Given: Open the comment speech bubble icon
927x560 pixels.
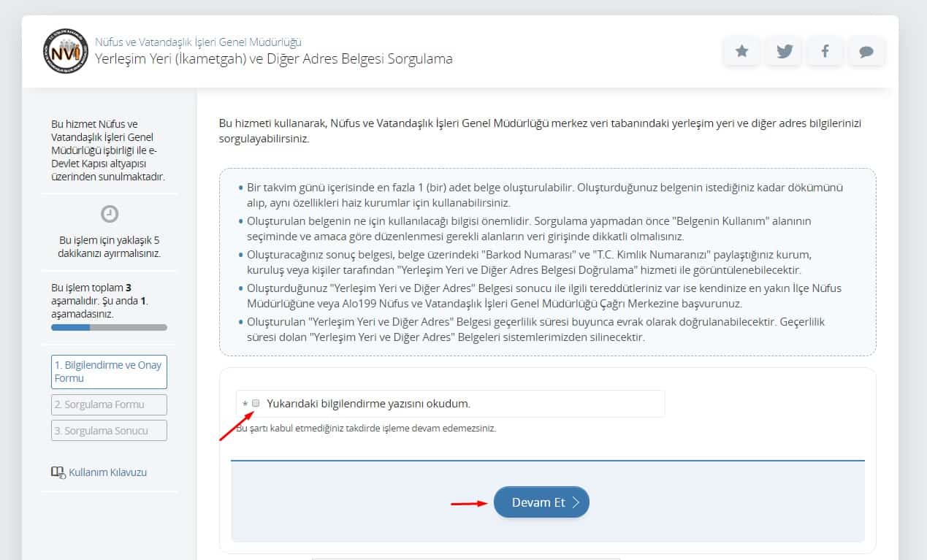Looking at the screenshot, I should coord(866,51).
